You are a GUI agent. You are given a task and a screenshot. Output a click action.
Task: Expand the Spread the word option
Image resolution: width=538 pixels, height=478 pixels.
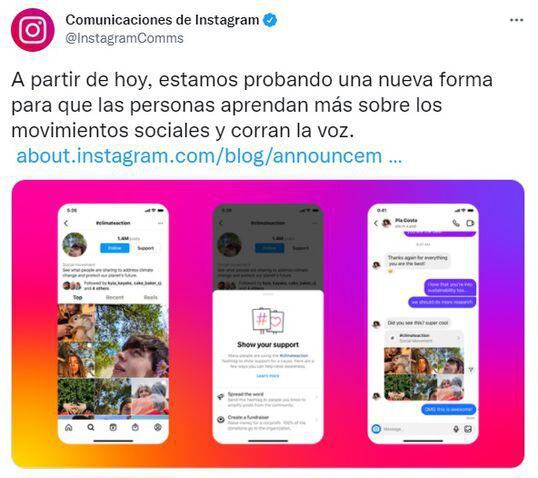268,399
